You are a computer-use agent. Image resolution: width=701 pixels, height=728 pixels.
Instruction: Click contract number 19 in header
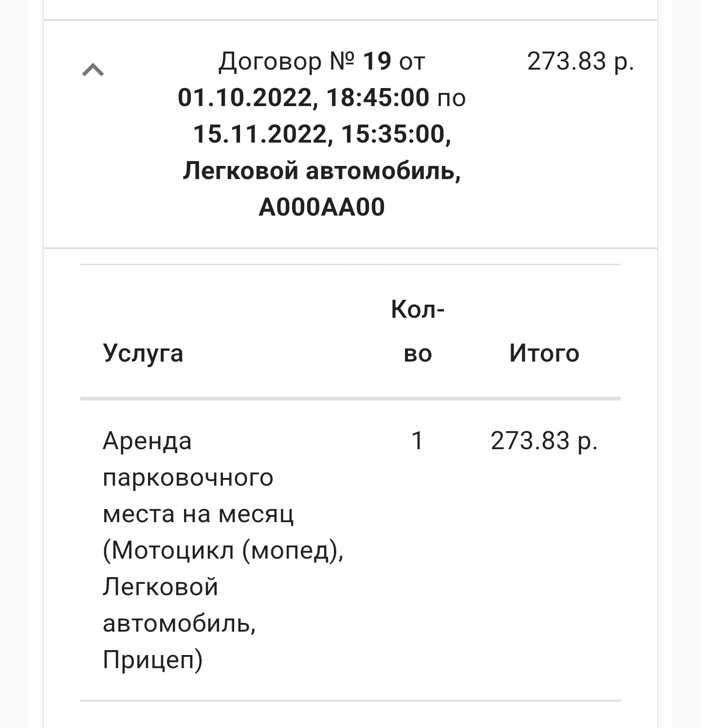(377, 62)
